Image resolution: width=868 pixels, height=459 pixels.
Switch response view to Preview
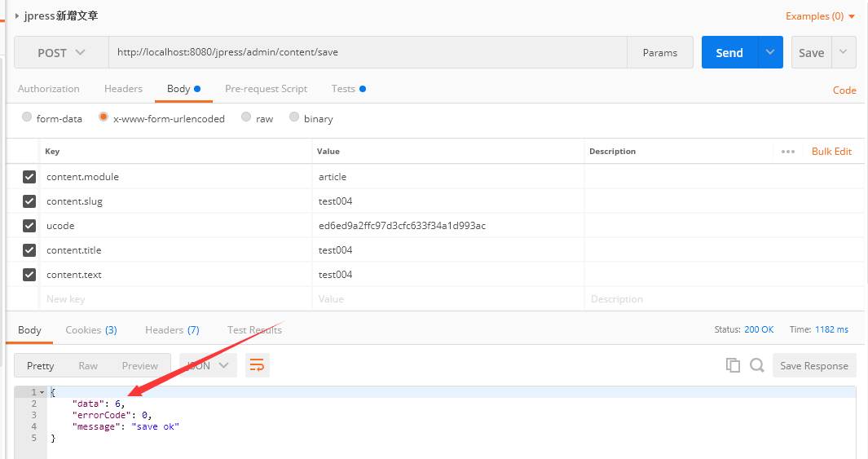pos(140,365)
